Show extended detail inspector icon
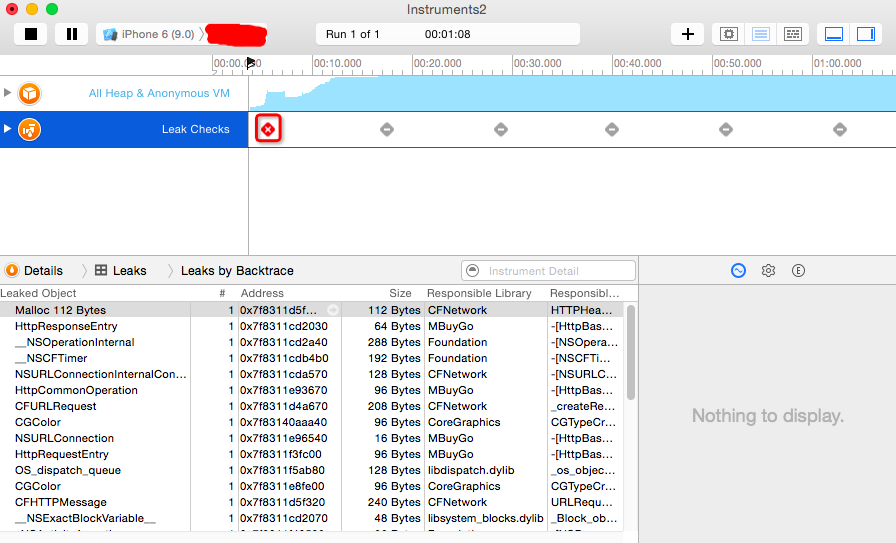 tap(798, 270)
